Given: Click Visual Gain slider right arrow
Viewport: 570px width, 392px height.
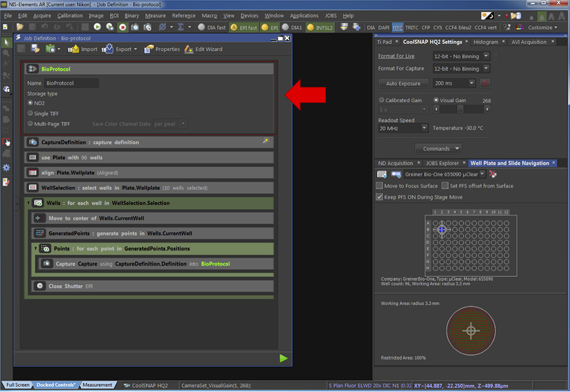Looking at the screenshot, I should (487, 109).
